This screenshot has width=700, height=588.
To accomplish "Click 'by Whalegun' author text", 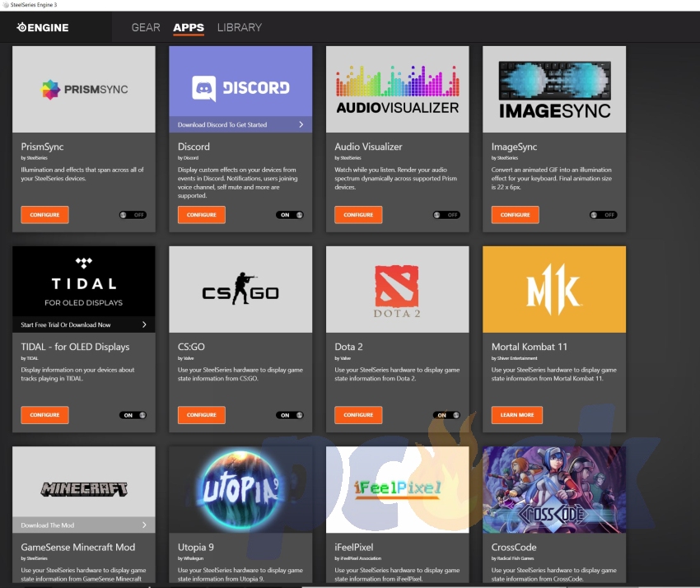I will (190, 558).
